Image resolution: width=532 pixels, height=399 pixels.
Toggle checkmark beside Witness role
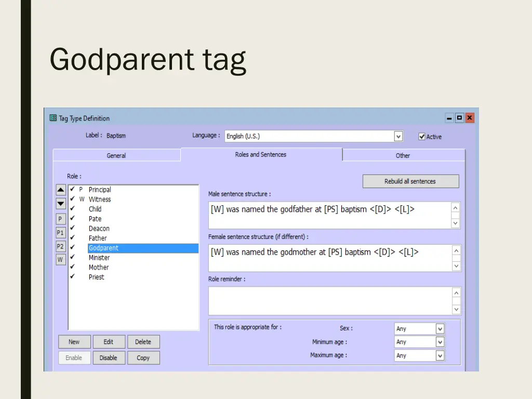72,199
